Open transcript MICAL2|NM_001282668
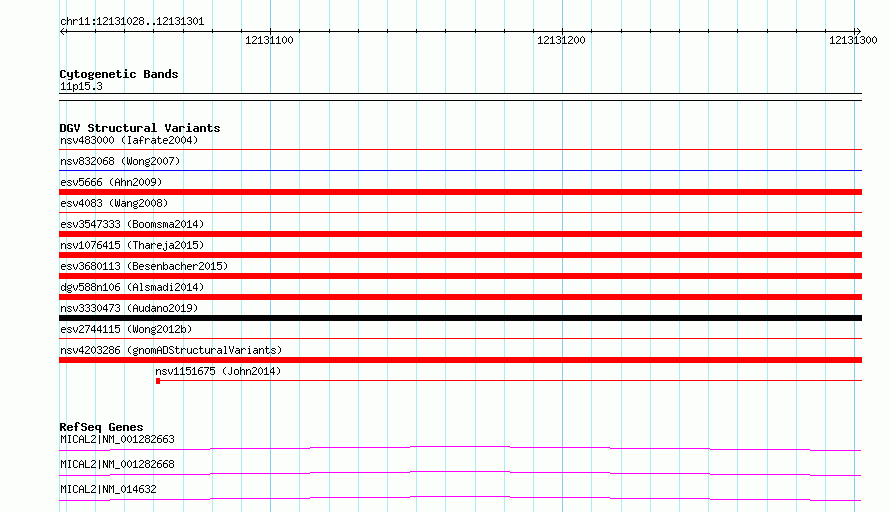 (x=117, y=464)
